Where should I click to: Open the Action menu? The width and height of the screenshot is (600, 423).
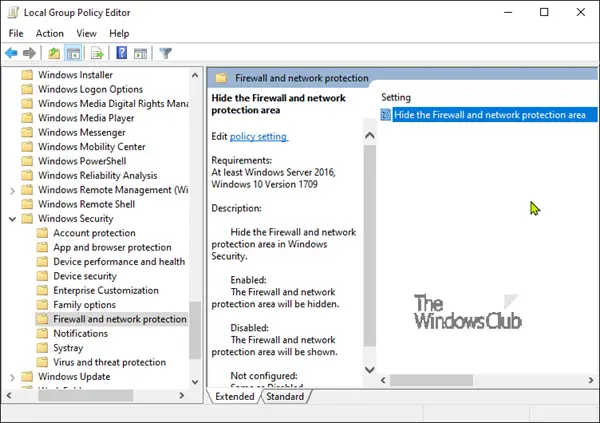tap(50, 33)
